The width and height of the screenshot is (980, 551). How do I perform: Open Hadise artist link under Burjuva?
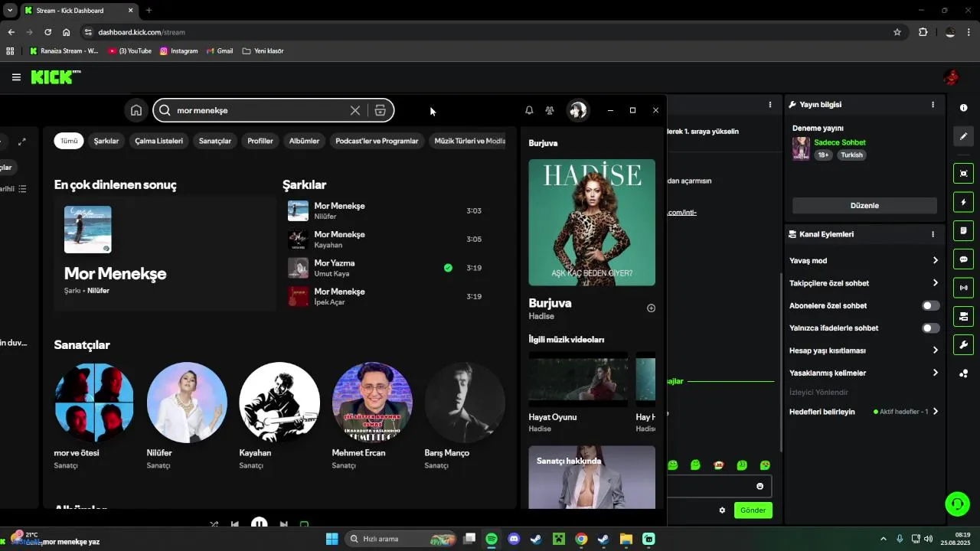541,316
